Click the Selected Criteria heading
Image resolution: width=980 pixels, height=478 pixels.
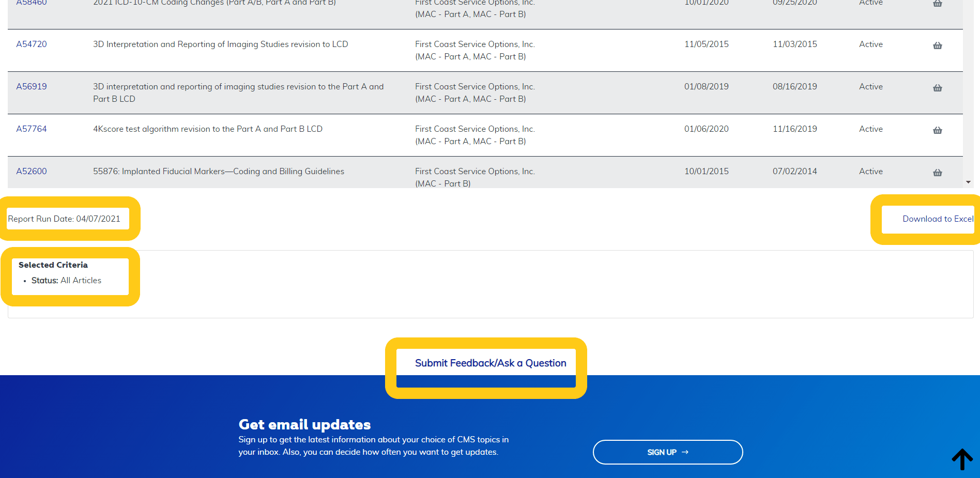[53, 265]
